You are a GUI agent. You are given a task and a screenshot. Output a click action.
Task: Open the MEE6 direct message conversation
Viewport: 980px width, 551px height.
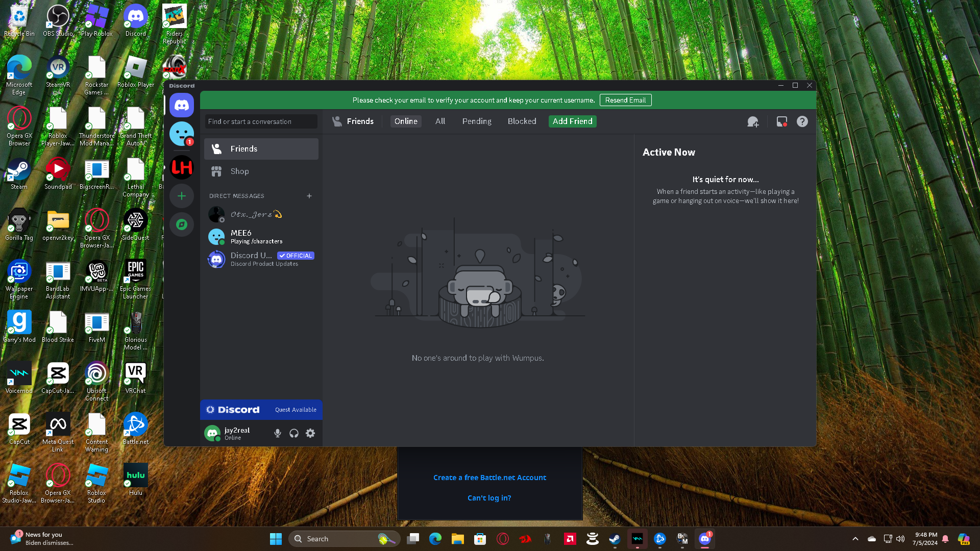(261, 237)
